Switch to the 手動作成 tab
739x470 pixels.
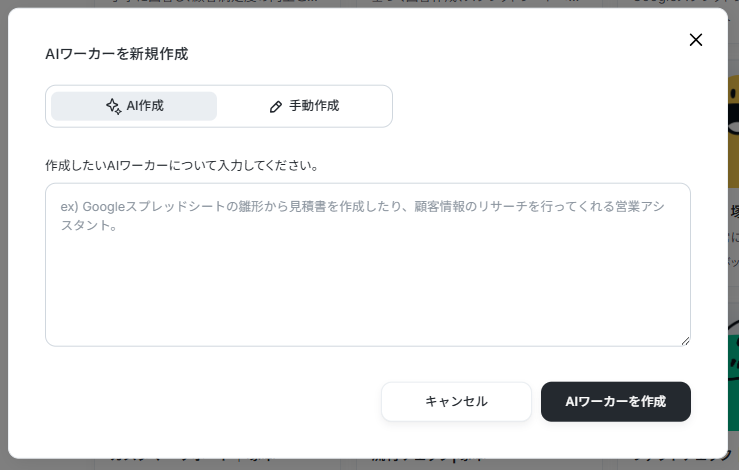(304, 106)
